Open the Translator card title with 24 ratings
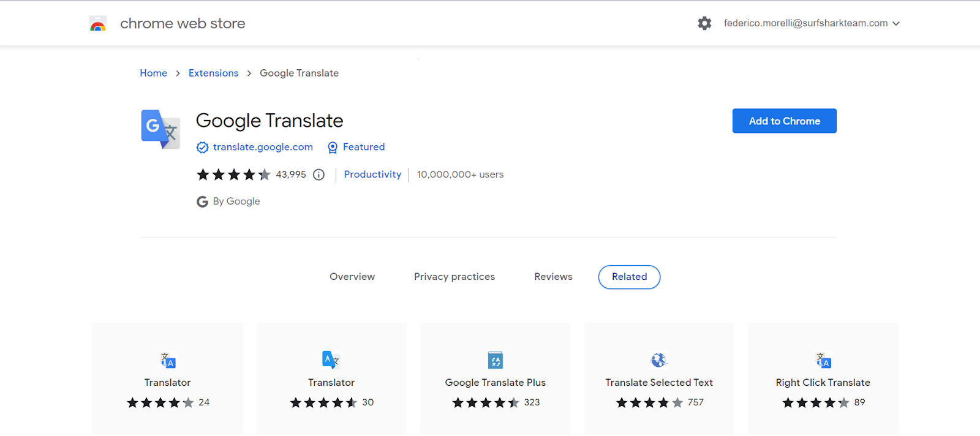 pos(168,382)
